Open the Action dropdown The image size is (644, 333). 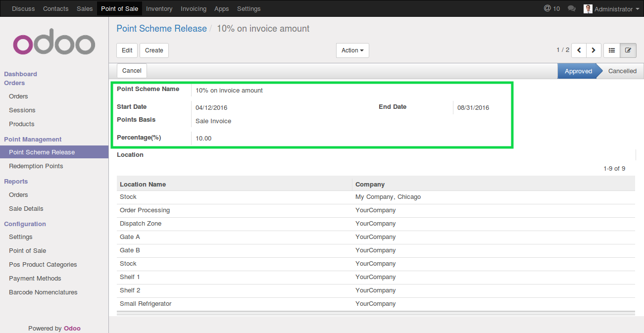click(352, 50)
